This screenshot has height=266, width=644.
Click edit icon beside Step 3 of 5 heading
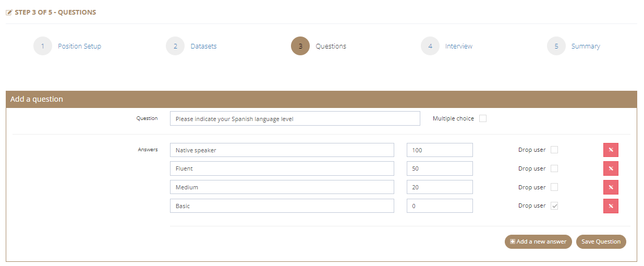9,13
